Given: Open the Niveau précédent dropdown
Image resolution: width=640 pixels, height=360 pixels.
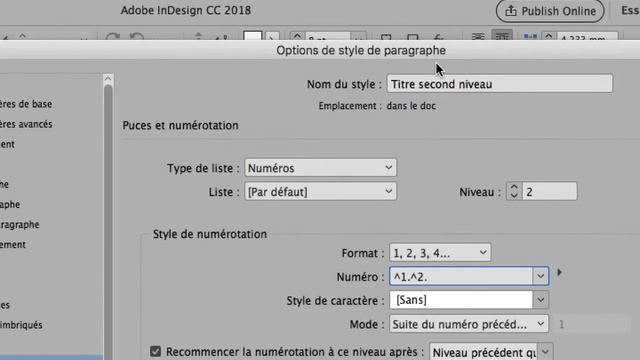Looking at the screenshot, I should point(491,352).
